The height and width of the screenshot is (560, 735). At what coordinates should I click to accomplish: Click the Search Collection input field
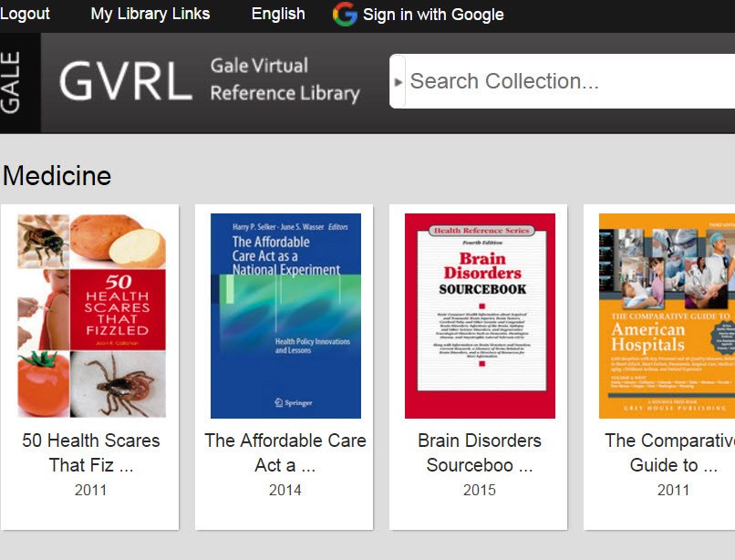tap(570, 81)
